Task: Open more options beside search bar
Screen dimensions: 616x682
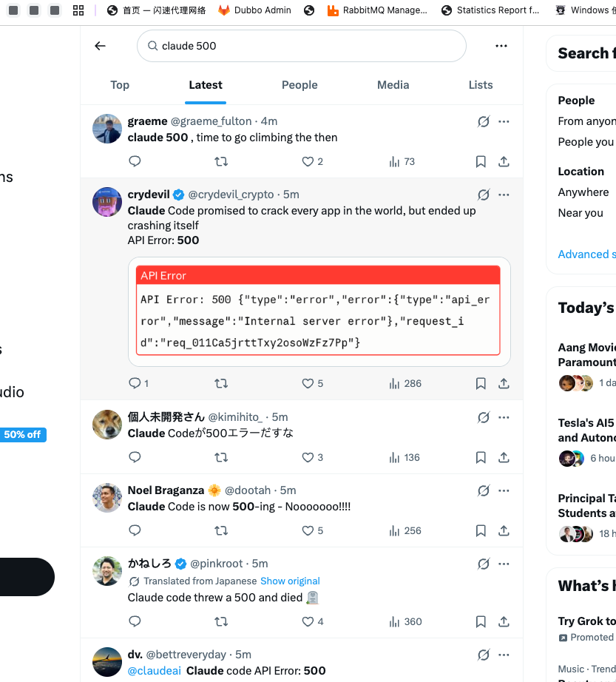Action: click(501, 46)
